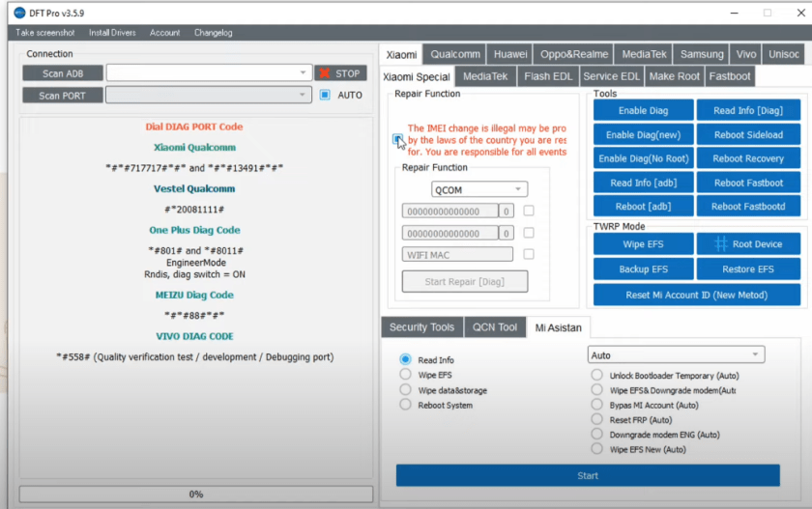Open the ADB device dropdown
Viewport: 812px width, 509px height.
pyautogui.click(x=209, y=73)
